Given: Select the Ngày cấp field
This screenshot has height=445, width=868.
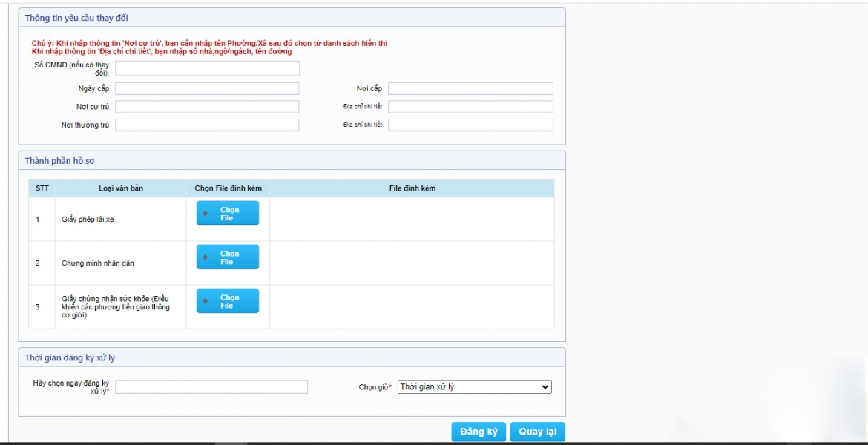Looking at the screenshot, I should pos(207,89).
